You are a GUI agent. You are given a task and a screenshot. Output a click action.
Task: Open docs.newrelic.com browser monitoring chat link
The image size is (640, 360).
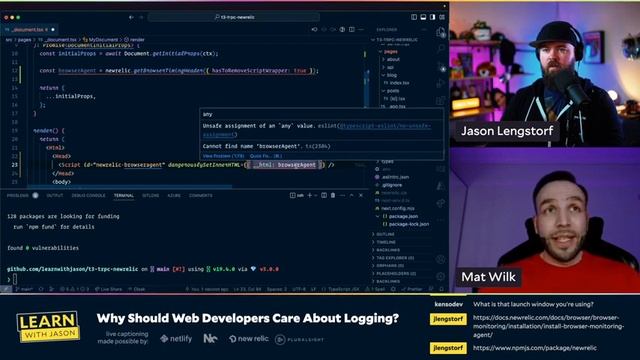[549, 326]
